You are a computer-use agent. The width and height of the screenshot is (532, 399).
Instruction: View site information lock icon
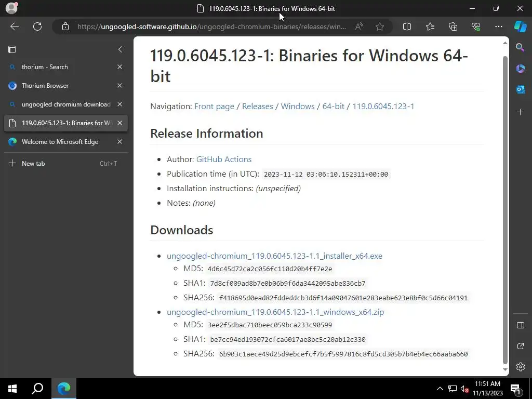(65, 26)
